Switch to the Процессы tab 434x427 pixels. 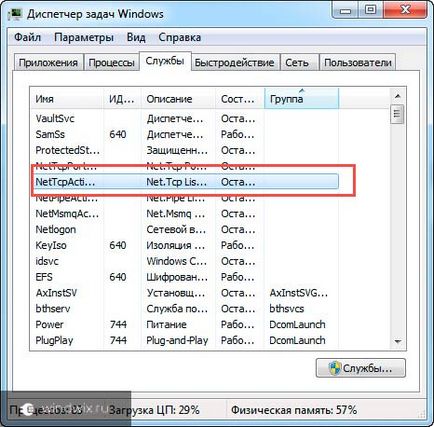(x=111, y=63)
